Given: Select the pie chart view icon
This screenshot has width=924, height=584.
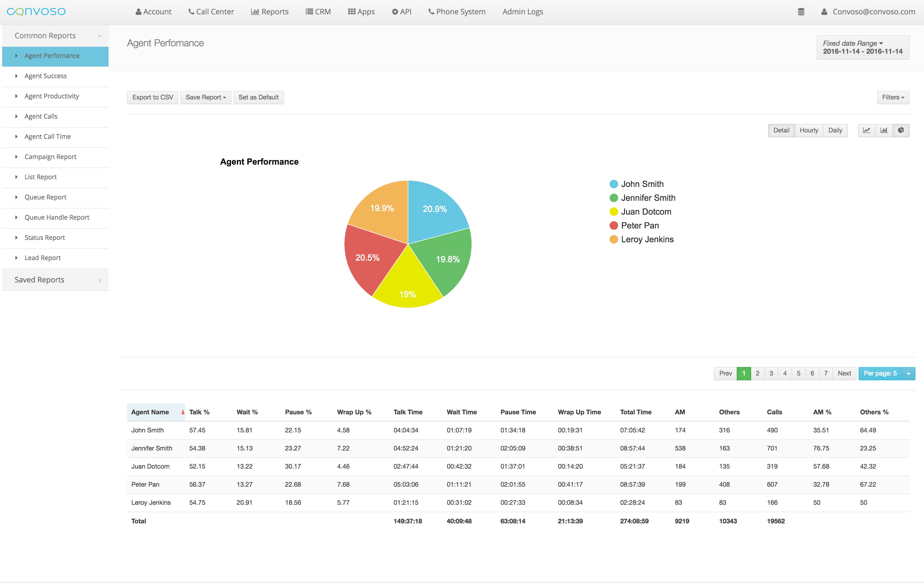Looking at the screenshot, I should click(901, 131).
